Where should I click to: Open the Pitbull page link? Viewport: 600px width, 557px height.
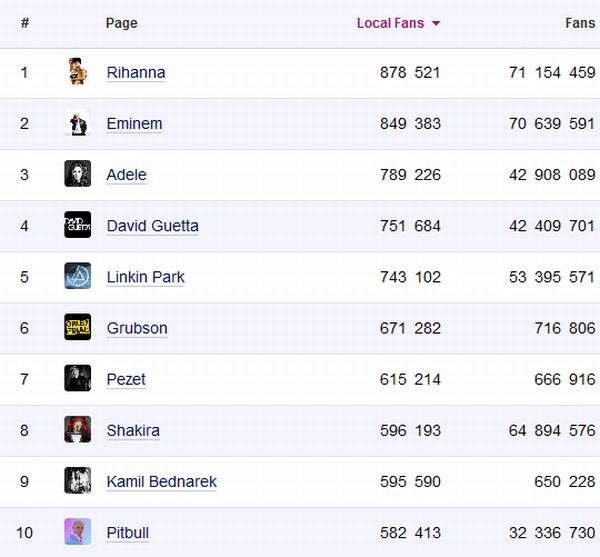(x=127, y=533)
